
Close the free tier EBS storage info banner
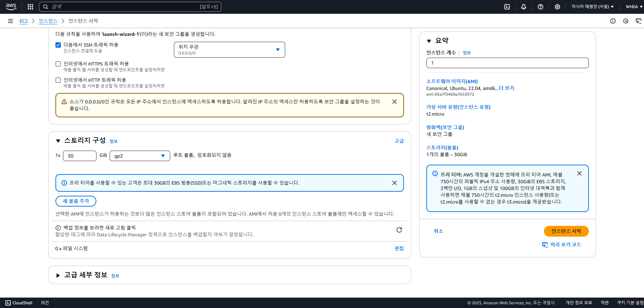[395, 183]
